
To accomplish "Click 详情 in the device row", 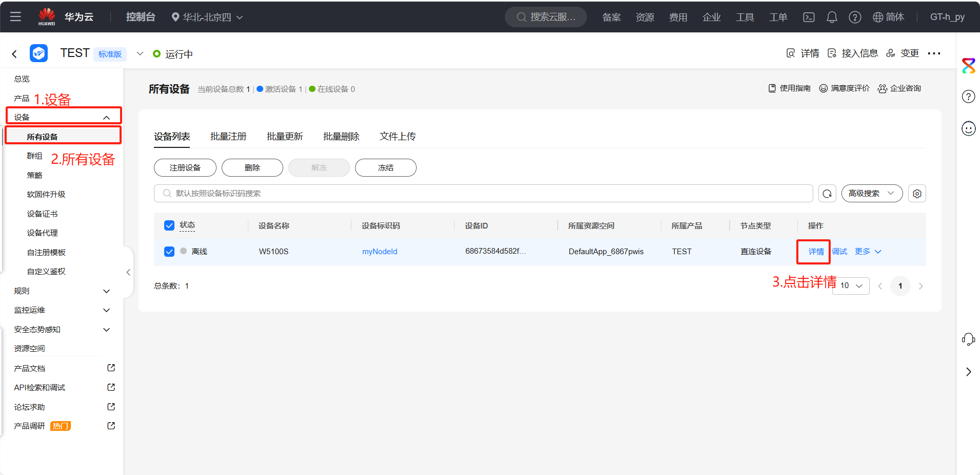I will (x=816, y=252).
